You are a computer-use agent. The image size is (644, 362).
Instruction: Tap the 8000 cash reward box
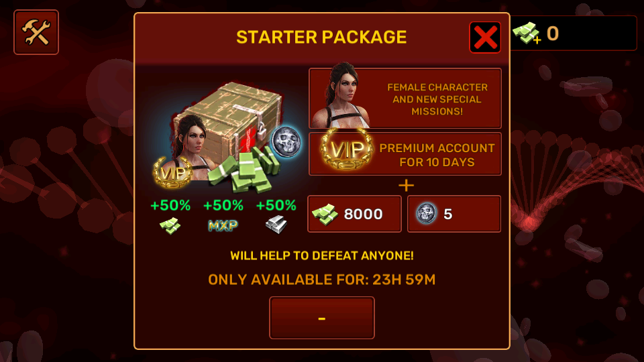click(354, 214)
